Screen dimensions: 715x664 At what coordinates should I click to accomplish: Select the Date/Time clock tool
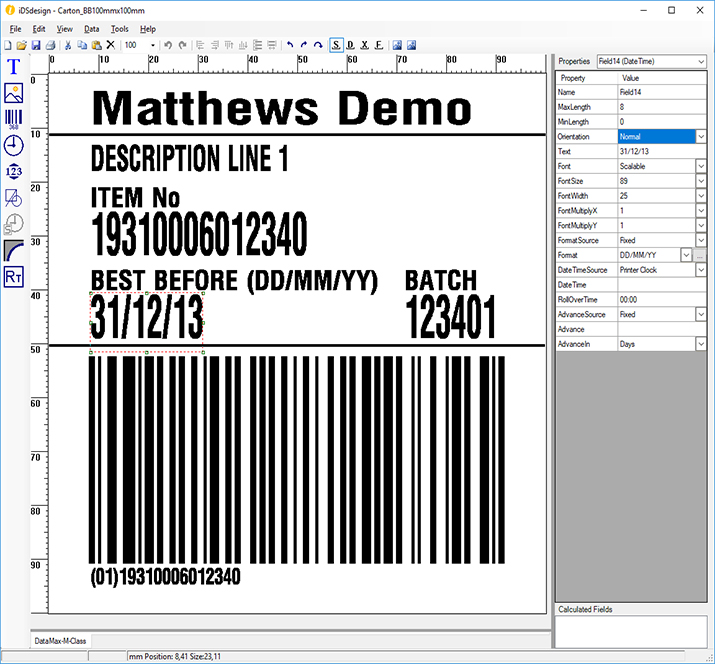[14, 145]
